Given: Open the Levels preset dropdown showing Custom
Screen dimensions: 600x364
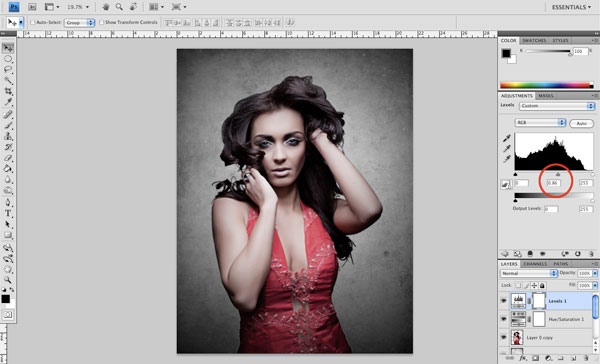Looking at the screenshot, I should 557,106.
